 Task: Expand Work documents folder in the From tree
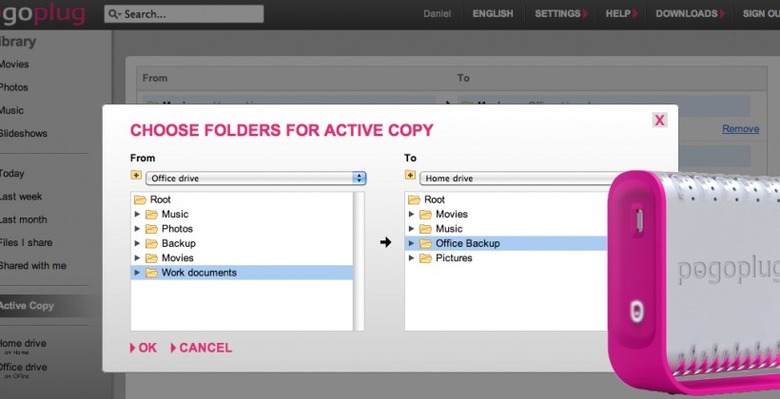(138, 273)
